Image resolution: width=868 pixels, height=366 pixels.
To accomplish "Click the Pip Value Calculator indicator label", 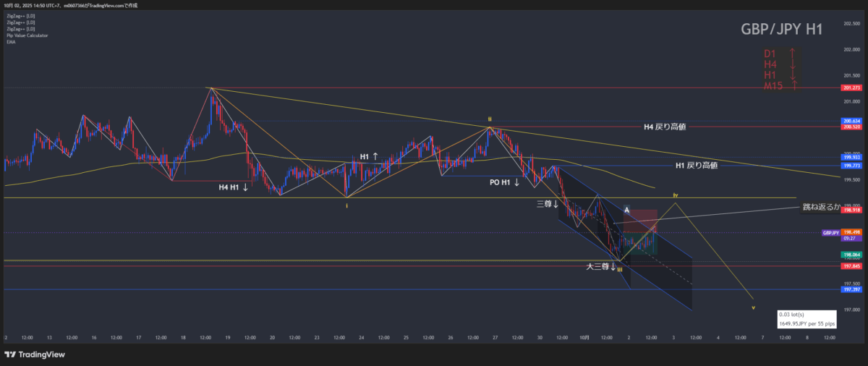I will [23, 36].
